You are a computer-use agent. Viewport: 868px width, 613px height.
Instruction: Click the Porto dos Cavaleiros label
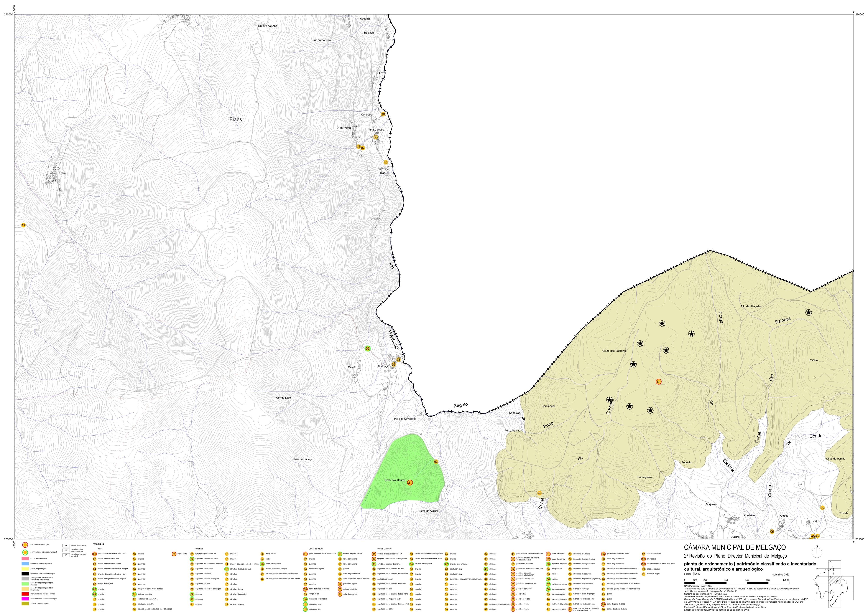[404, 418]
